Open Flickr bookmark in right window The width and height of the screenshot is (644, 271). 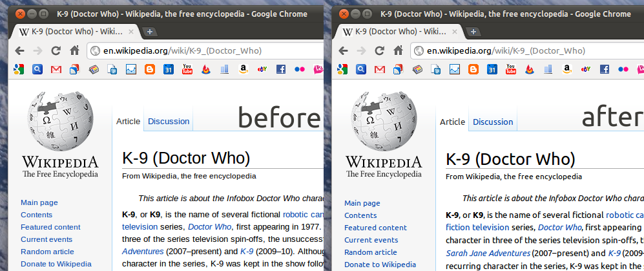pos(623,69)
